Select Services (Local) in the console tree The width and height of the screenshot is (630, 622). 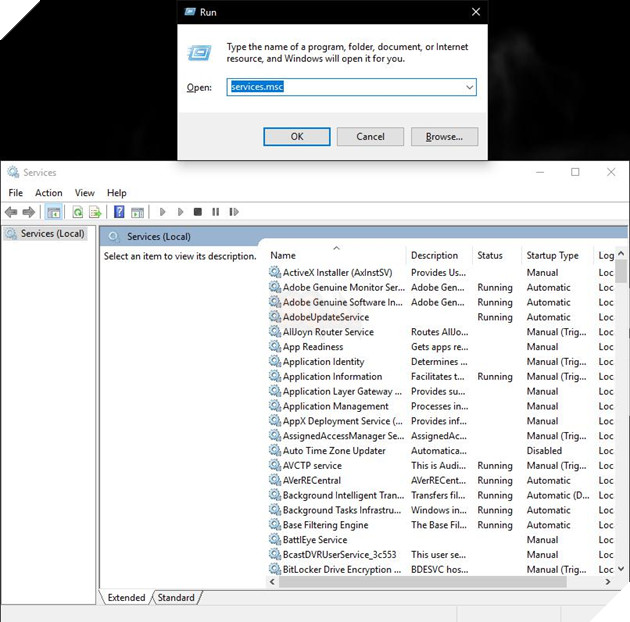[x=52, y=234]
